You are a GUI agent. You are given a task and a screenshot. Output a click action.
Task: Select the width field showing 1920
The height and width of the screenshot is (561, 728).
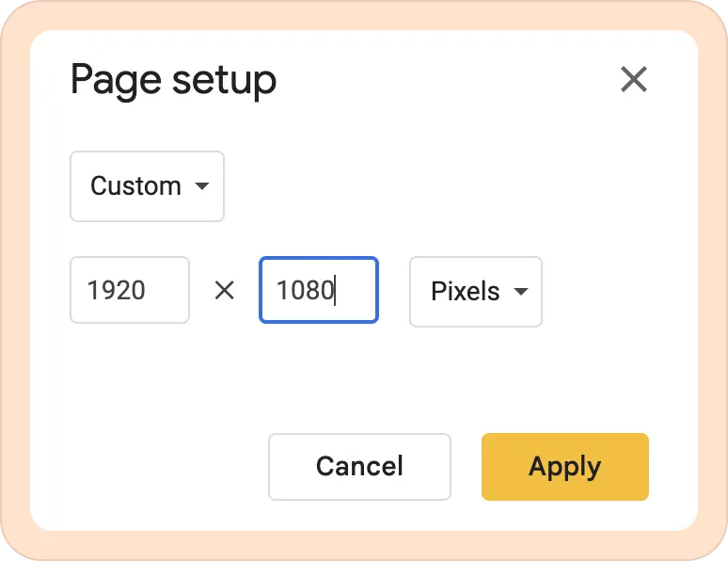[130, 290]
